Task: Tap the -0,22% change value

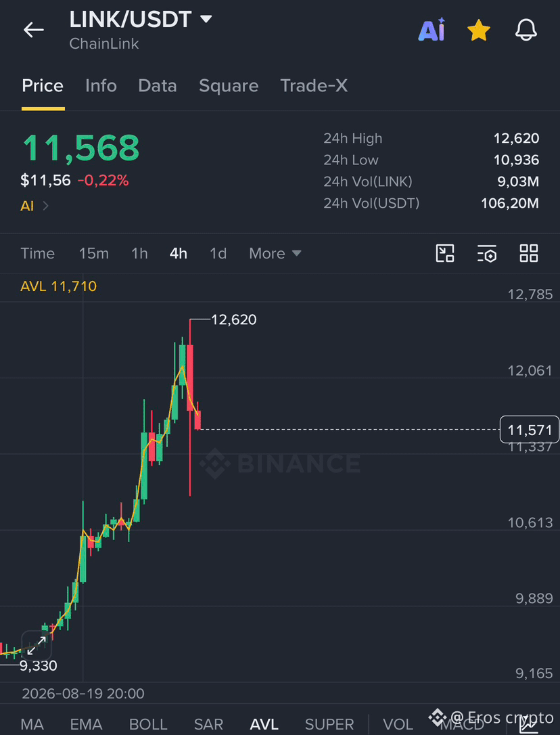Action: [x=103, y=180]
